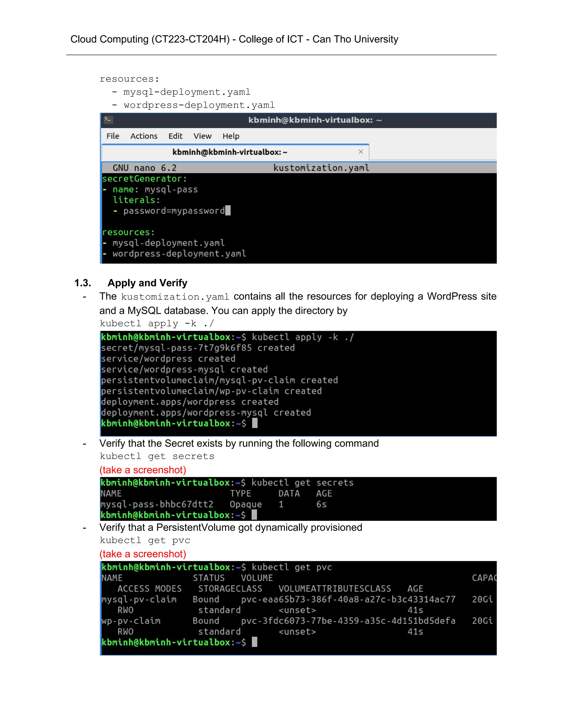
Task: Click the mysql-pv-claim row in the pvc output
Action: 139,599
